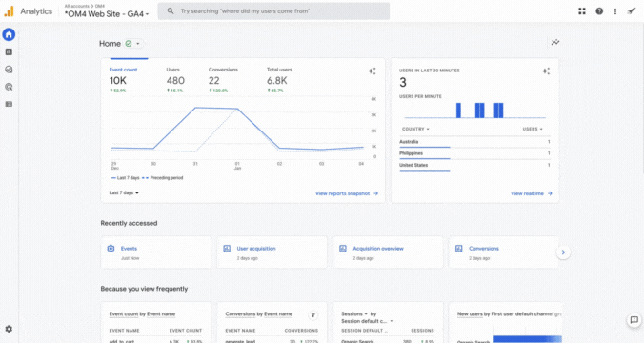Open the Acquisition overview card
The height and width of the screenshot is (343, 644).
pyautogui.click(x=388, y=252)
